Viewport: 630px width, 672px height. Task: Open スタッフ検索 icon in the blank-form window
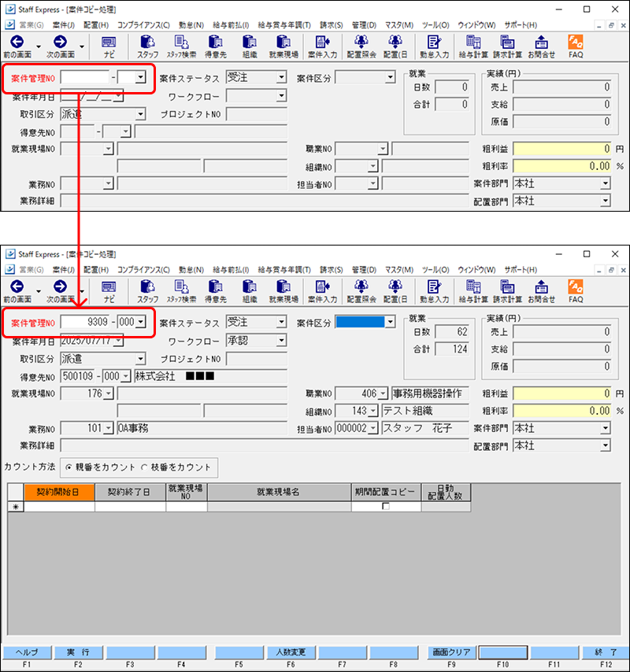[181, 42]
